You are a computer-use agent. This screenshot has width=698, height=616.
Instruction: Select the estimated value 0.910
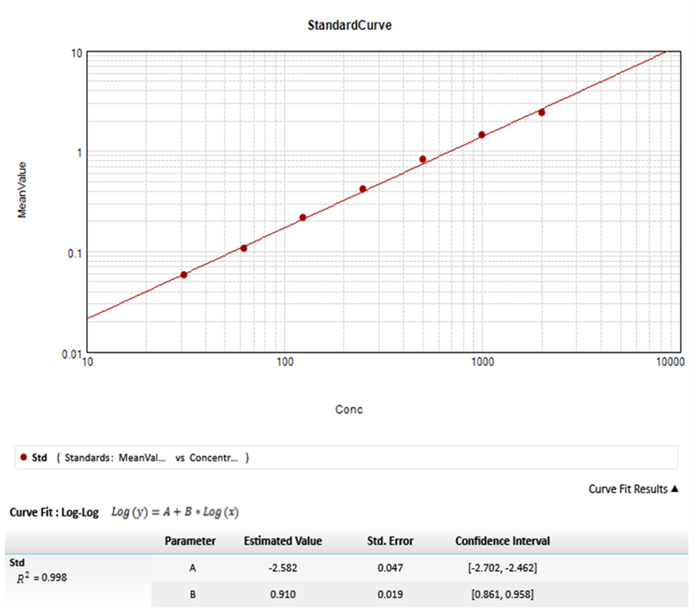[x=283, y=594]
